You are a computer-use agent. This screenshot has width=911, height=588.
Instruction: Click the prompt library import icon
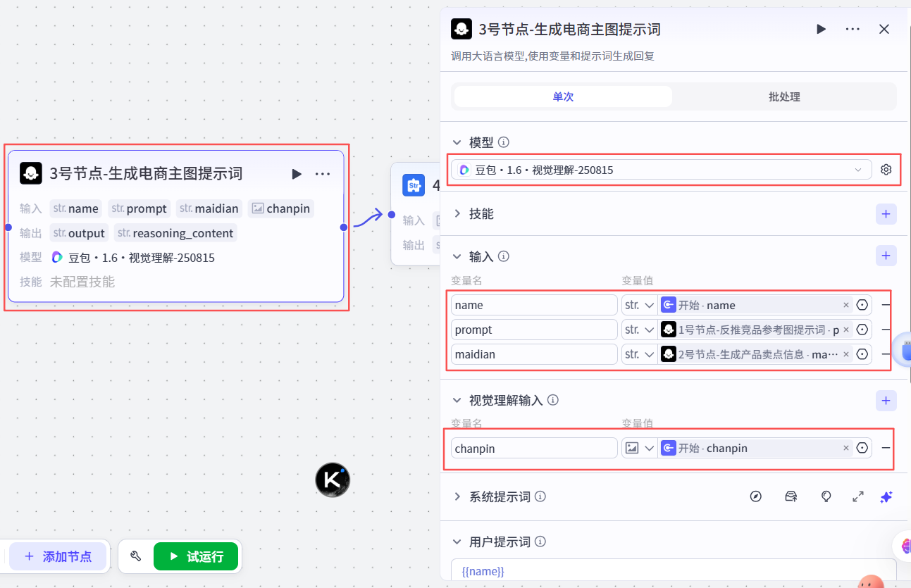(x=791, y=496)
